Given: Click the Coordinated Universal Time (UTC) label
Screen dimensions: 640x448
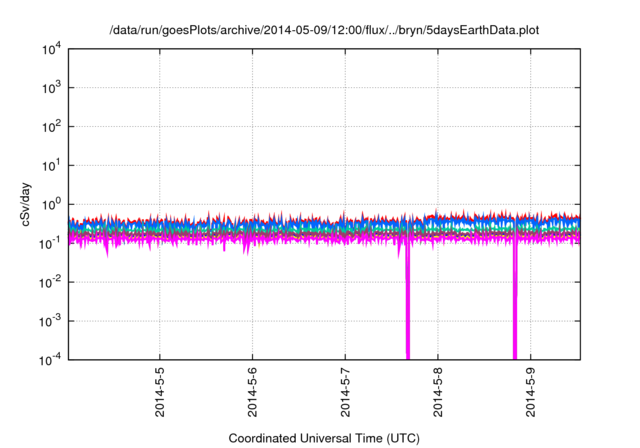Looking at the screenshot, I should pyautogui.click(x=324, y=438).
